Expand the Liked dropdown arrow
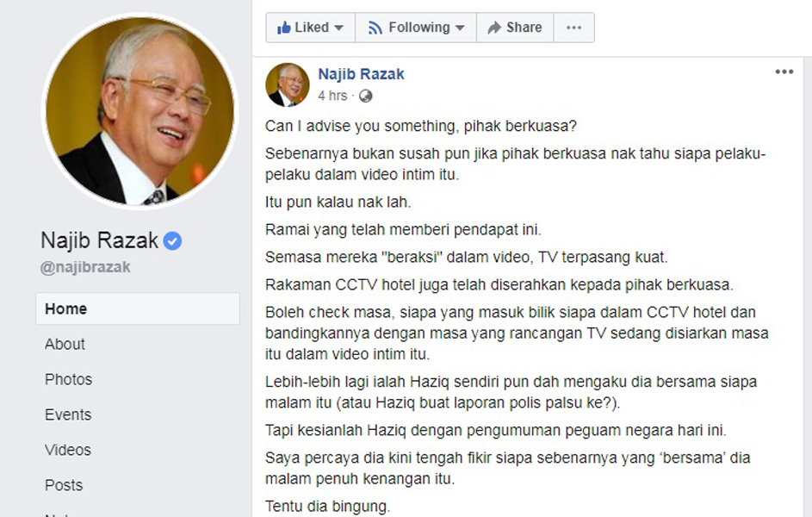 (339, 28)
